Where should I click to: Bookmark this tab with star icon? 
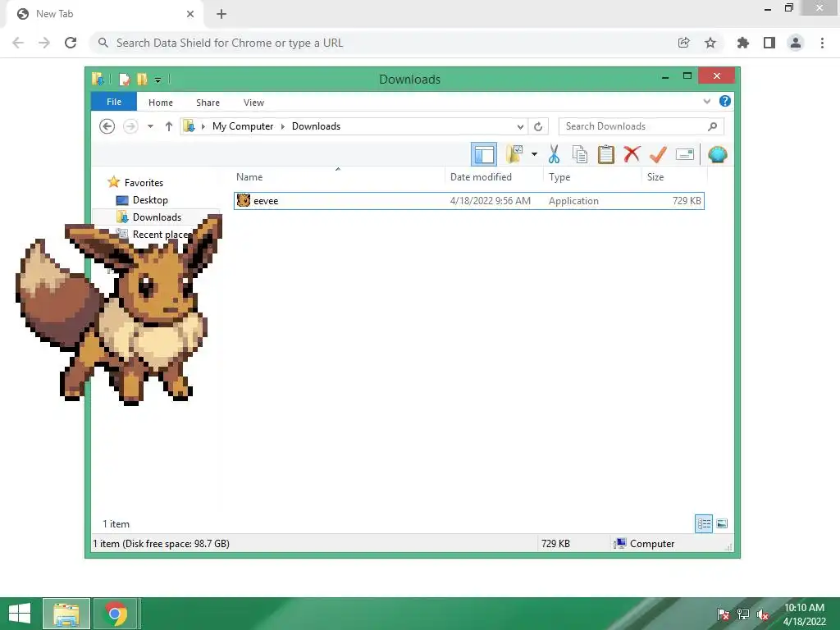point(710,43)
